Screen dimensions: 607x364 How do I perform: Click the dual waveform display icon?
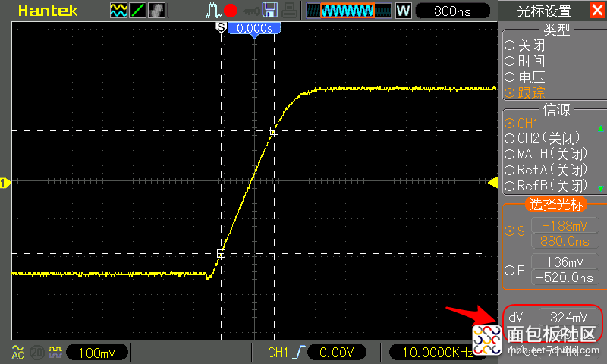coord(118,11)
